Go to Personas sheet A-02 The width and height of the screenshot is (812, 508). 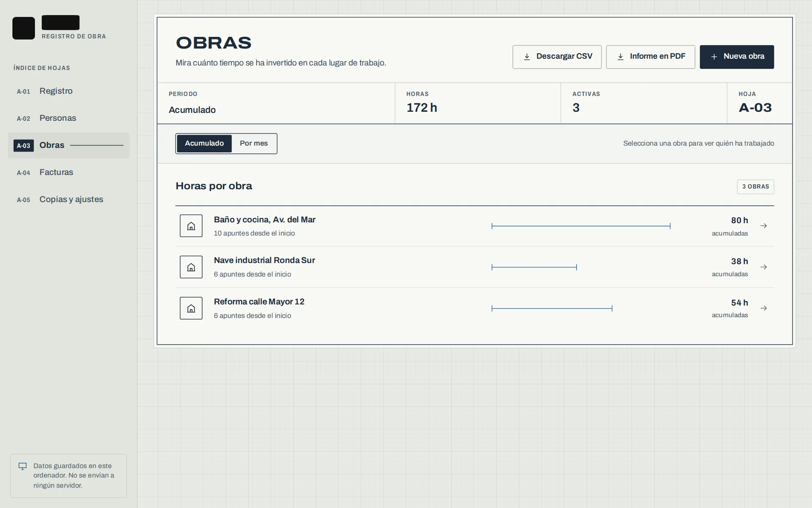[69, 118]
